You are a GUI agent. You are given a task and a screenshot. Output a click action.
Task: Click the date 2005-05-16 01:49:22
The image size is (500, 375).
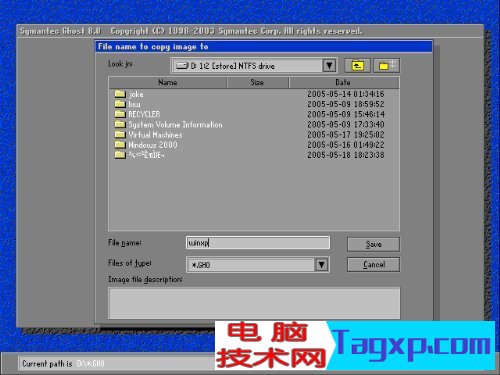coord(346,145)
